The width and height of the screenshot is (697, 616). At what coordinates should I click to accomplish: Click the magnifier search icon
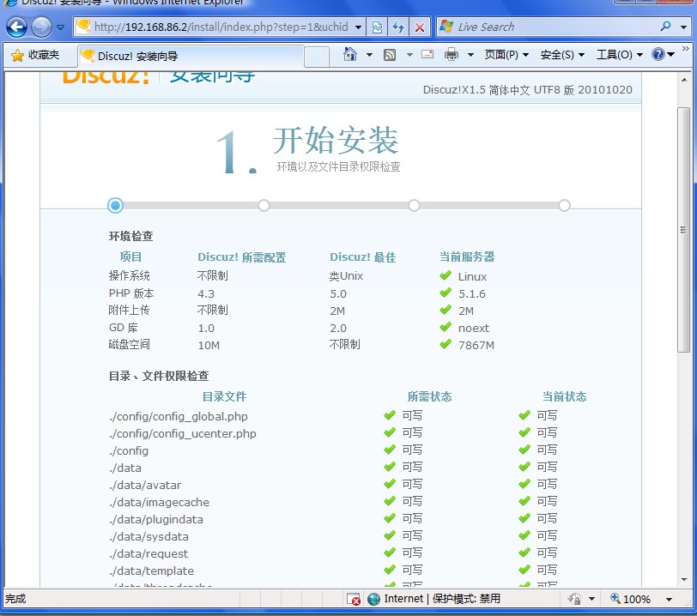pos(665,27)
